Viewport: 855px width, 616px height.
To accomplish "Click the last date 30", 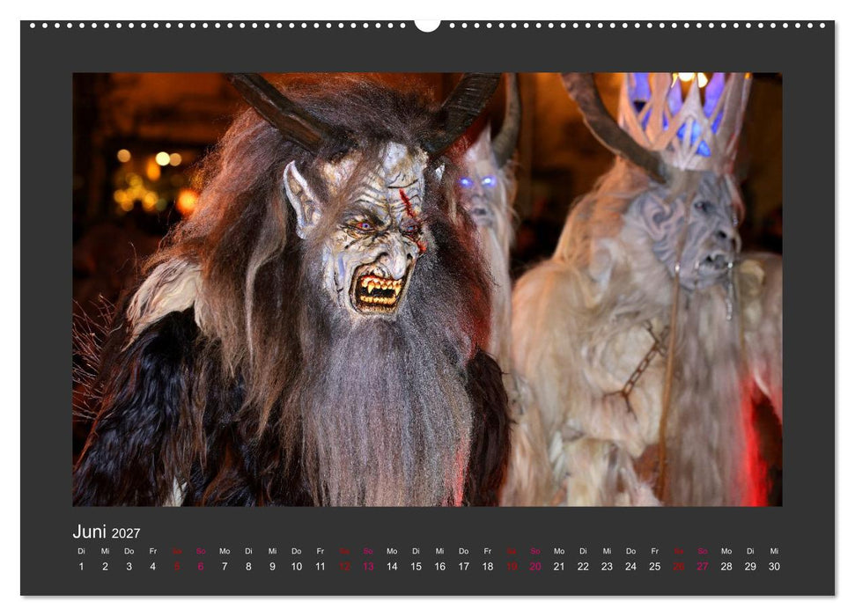I will click(x=774, y=567).
